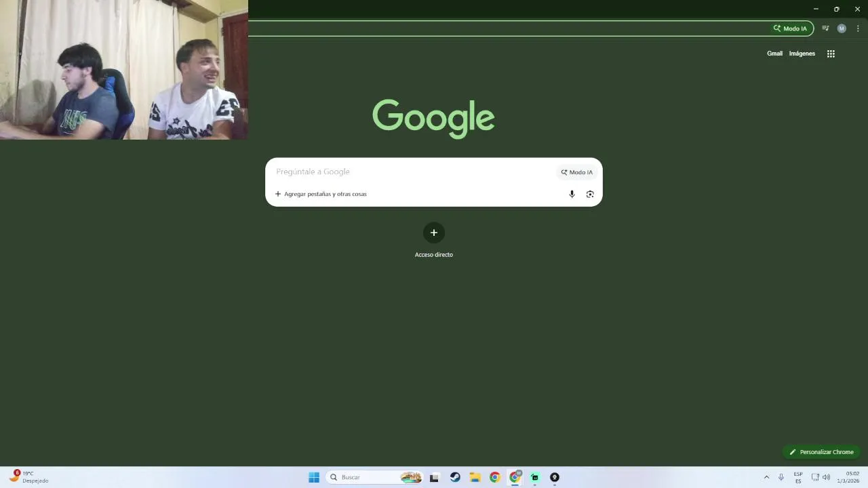Click the taskbar Buscar search box
868x488 pixels.
374,477
